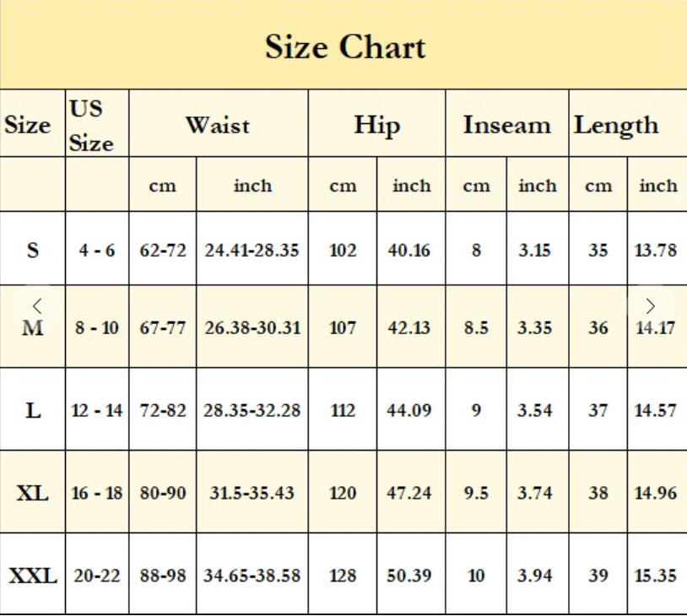
Task: Click the US Size column header
Action: pyautogui.click(x=91, y=126)
